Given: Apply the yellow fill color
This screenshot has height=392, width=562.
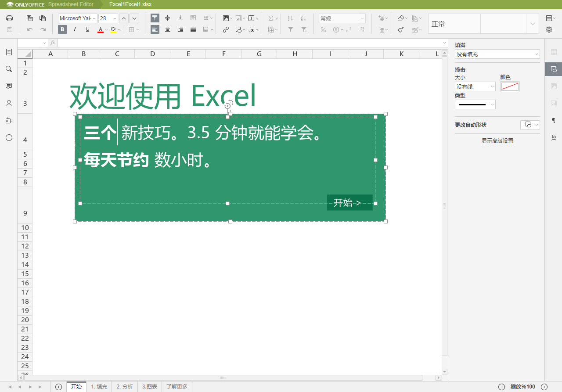Looking at the screenshot, I should click(113, 29).
